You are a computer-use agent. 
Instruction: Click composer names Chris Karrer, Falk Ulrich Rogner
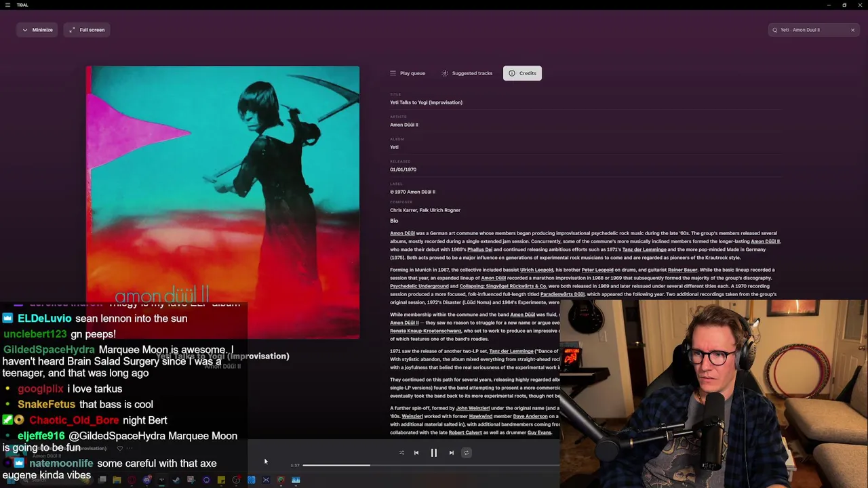[425, 210]
